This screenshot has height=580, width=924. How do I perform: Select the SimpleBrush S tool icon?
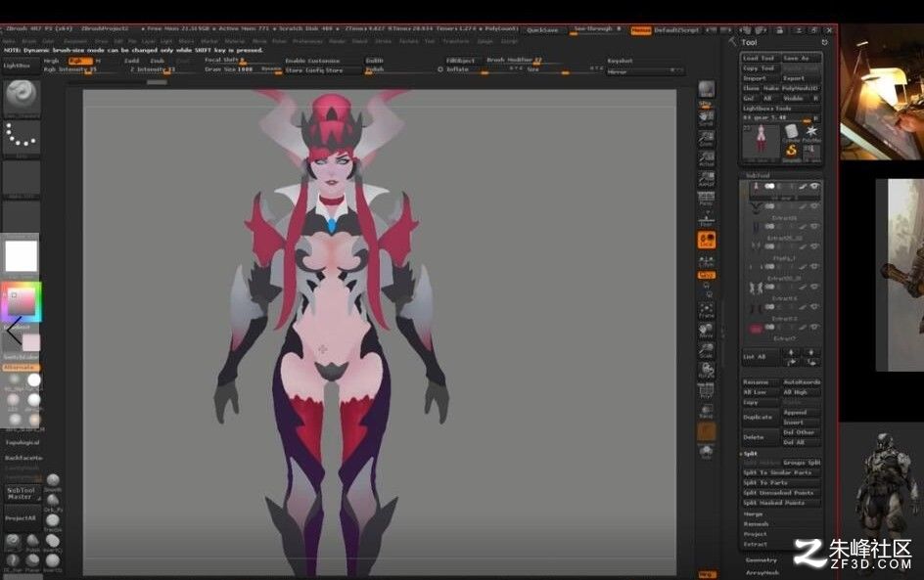pyautogui.click(x=791, y=152)
